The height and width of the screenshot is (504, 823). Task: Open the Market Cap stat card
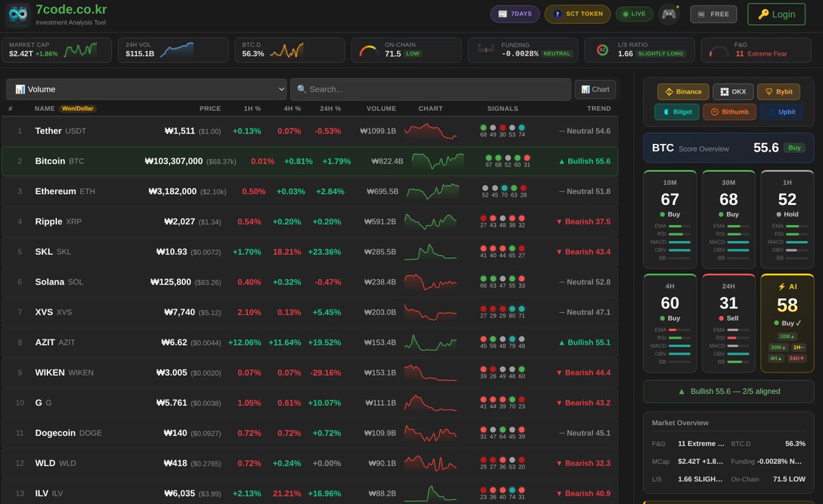coord(57,50)
